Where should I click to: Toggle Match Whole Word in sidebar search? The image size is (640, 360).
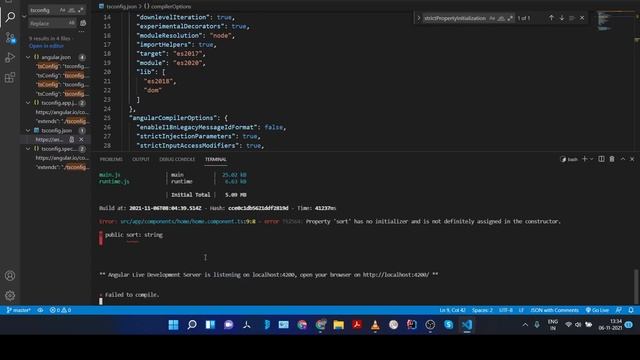click(x=71, y=10)
